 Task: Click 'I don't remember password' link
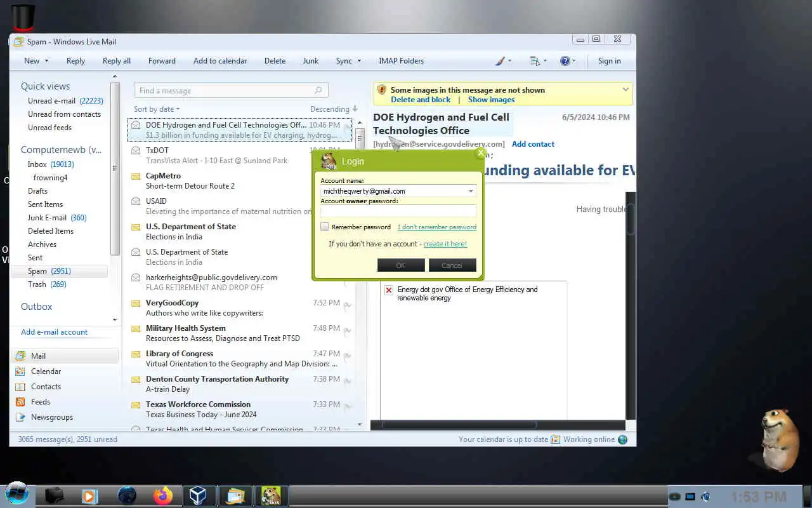tap(437, 227)
